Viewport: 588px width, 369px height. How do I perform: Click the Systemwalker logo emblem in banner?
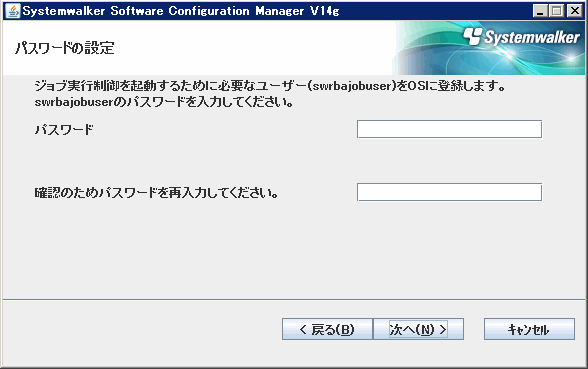point(472,36)
